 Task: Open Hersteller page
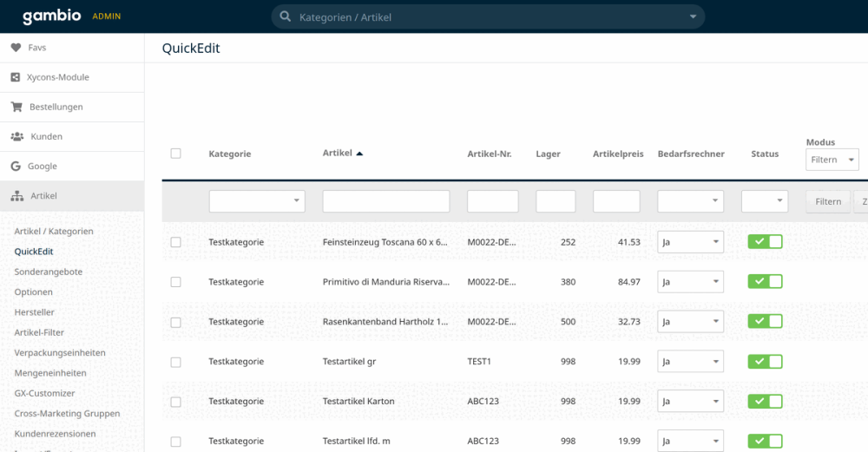35,312
